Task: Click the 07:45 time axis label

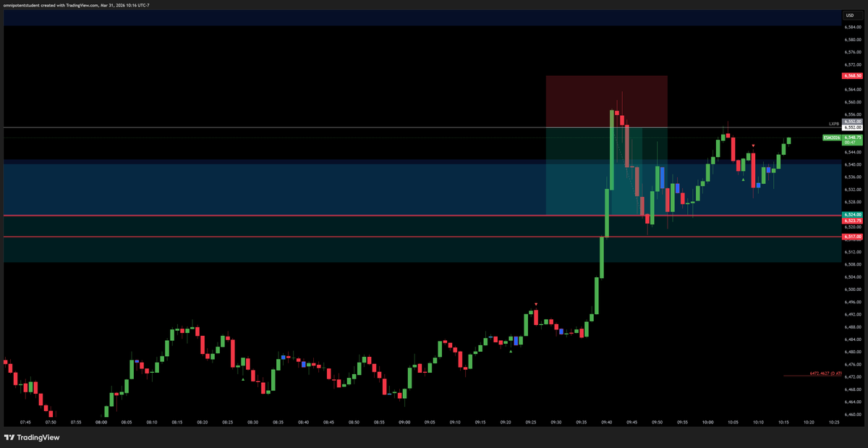Action: tap(25, 421)
